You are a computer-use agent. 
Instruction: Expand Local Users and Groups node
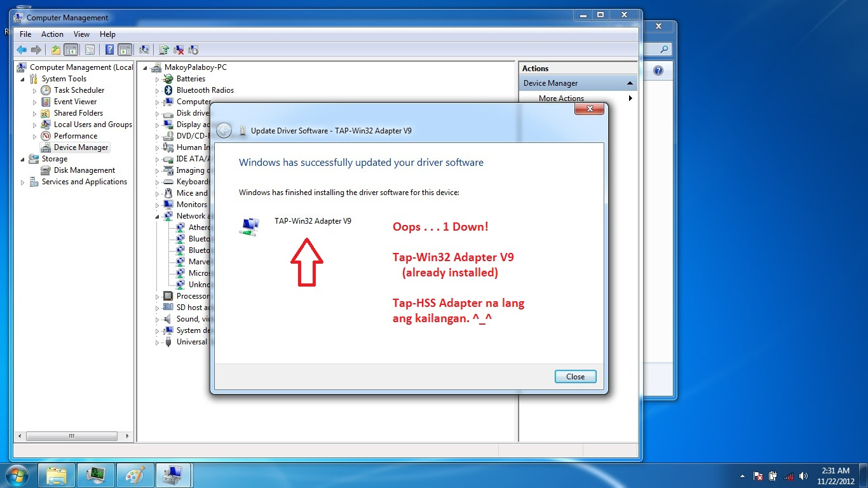pyautogui.click(x=35, y=125)
